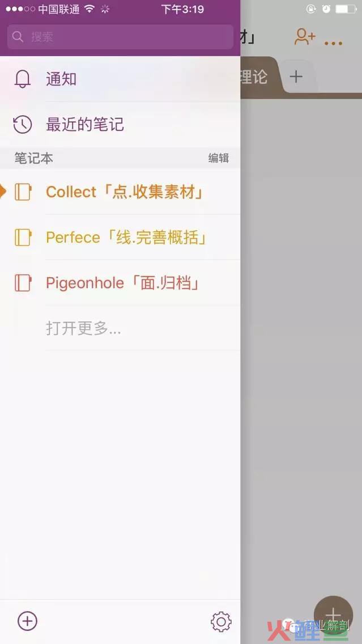Click the 搜索 search field

[x=120, y=37]
